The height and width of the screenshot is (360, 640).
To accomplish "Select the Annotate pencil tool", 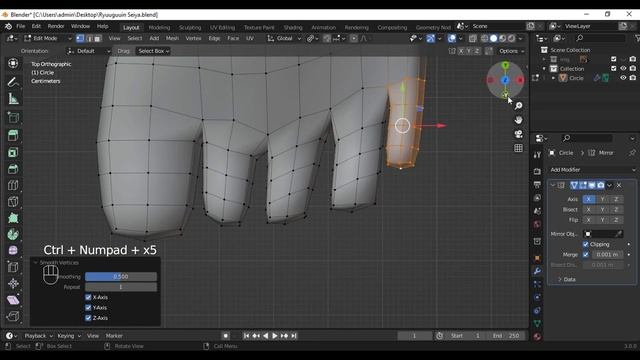I will 13,82.
